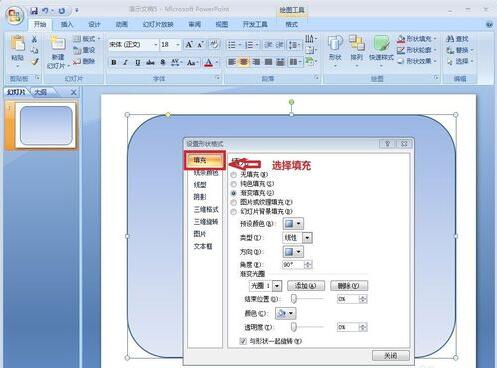Open the Office button menu
This screenshot has height=368, width=497.
tap(14, 16)
